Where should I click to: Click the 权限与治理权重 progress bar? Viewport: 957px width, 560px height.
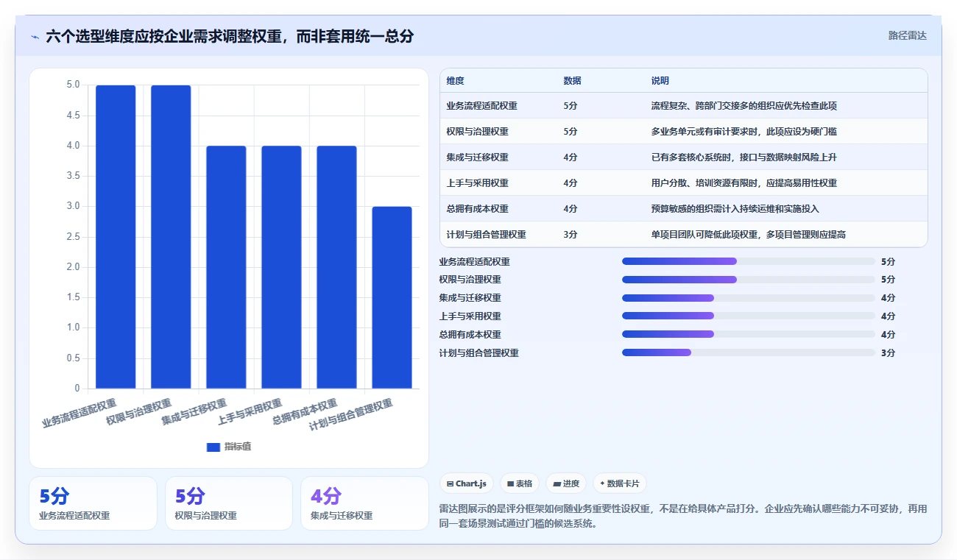click(x=749, y=280)
